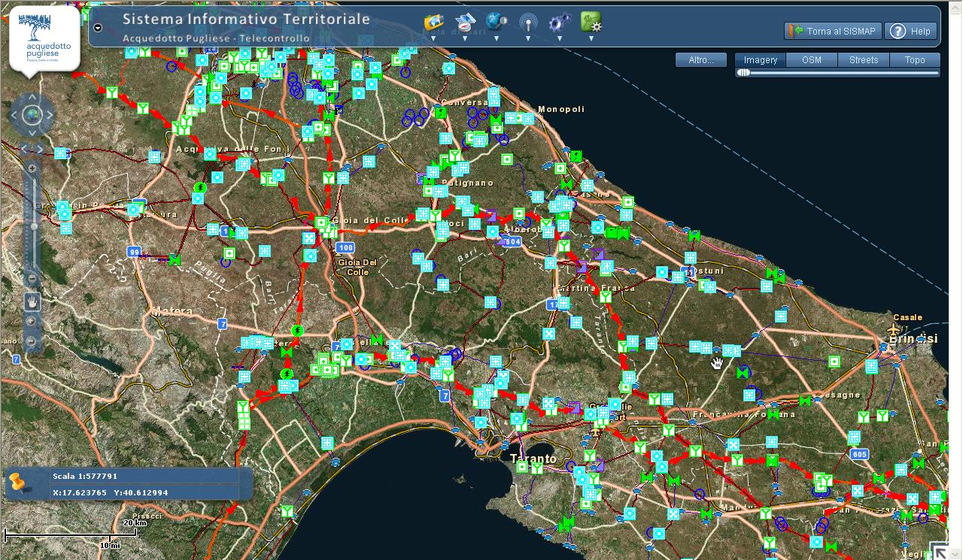Pan the map down with arrow
The height and width of the screenshot is (560, 963).
point(32,134)
